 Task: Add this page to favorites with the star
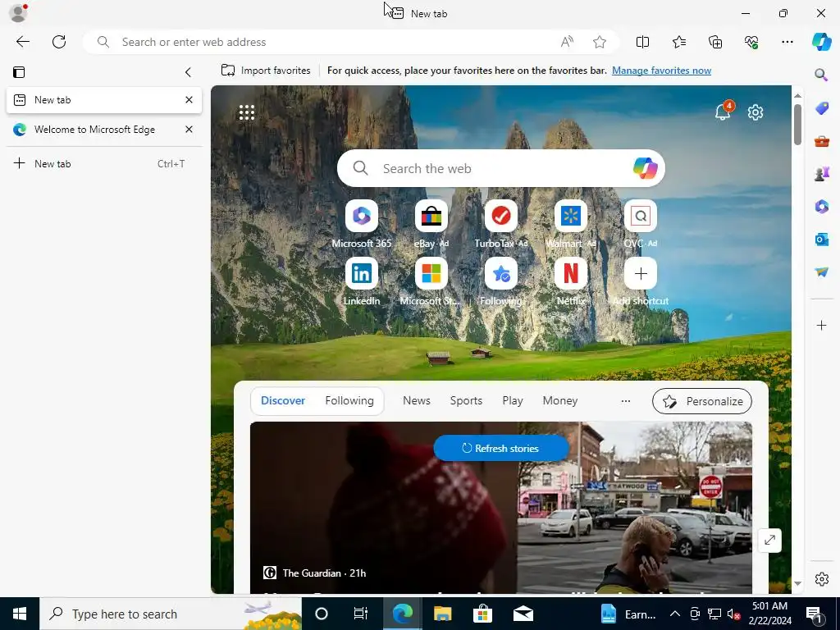pos(600,42)
